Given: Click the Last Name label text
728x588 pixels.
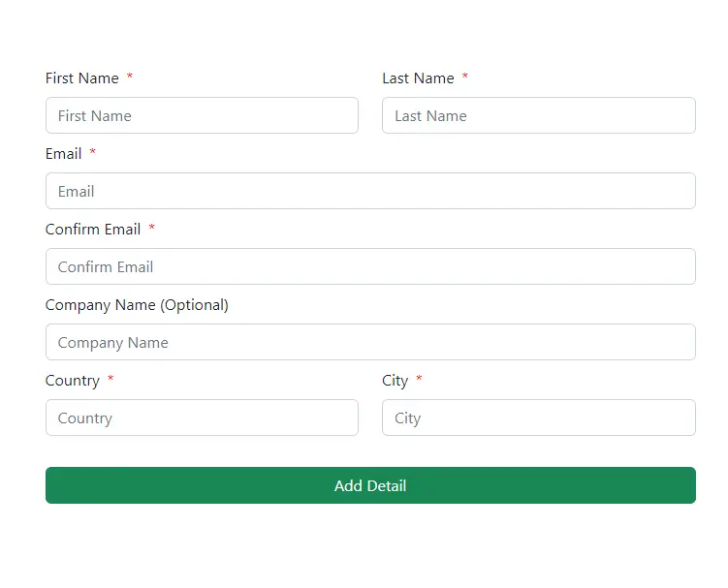Looking at the screenshot, I should pos(418,77).
